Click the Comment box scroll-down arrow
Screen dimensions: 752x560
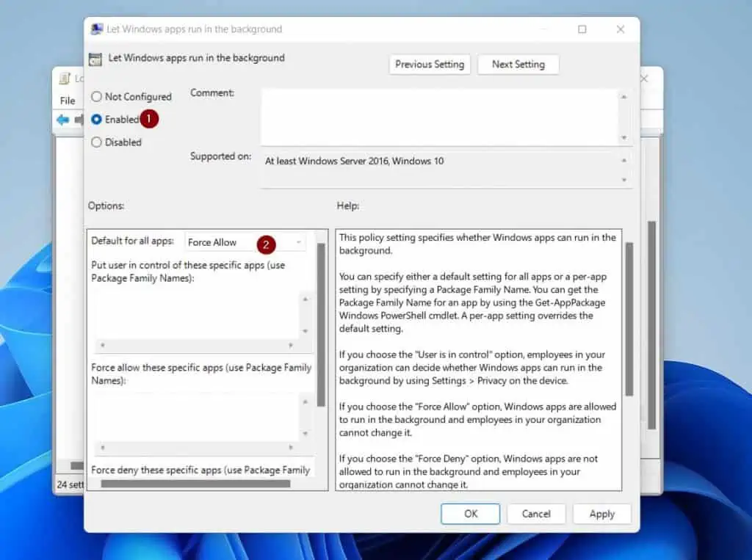624,138
